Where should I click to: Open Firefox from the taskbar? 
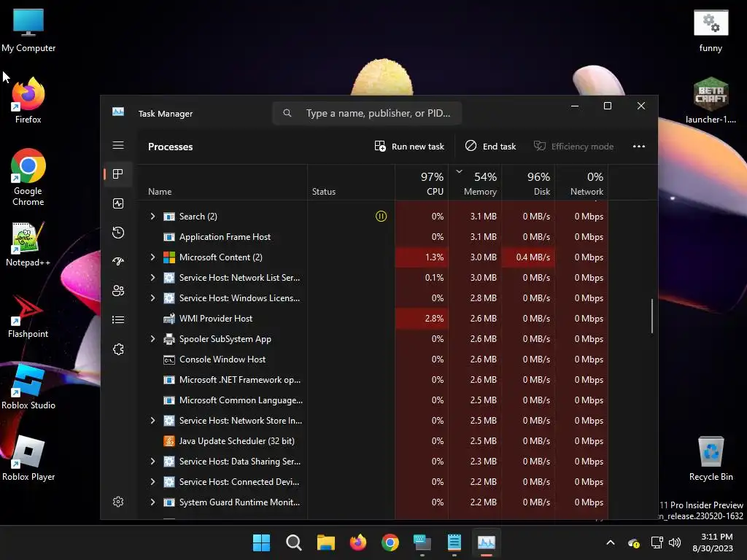click(358, 542)
